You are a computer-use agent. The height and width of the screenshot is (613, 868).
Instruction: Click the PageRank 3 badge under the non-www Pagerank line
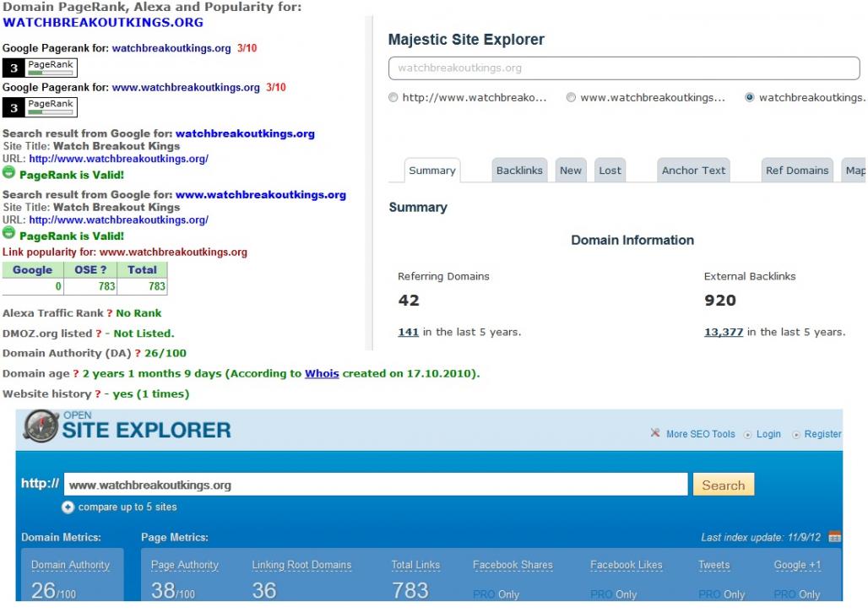(x=40, y=68)
